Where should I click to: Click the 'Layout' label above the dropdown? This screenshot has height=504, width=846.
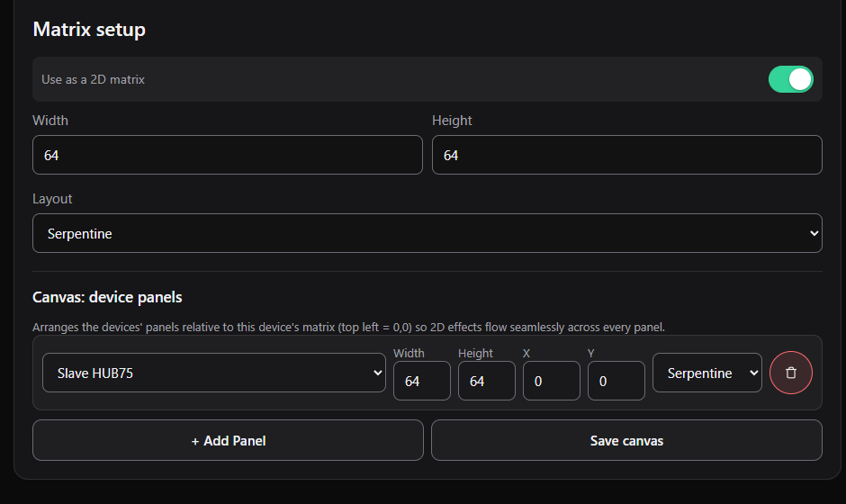click(52, 199)
